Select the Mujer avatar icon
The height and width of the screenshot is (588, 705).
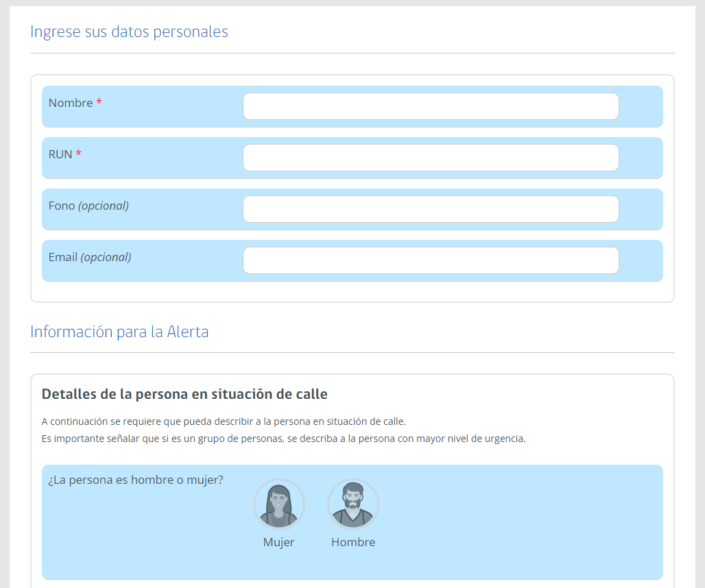(279, 504)
